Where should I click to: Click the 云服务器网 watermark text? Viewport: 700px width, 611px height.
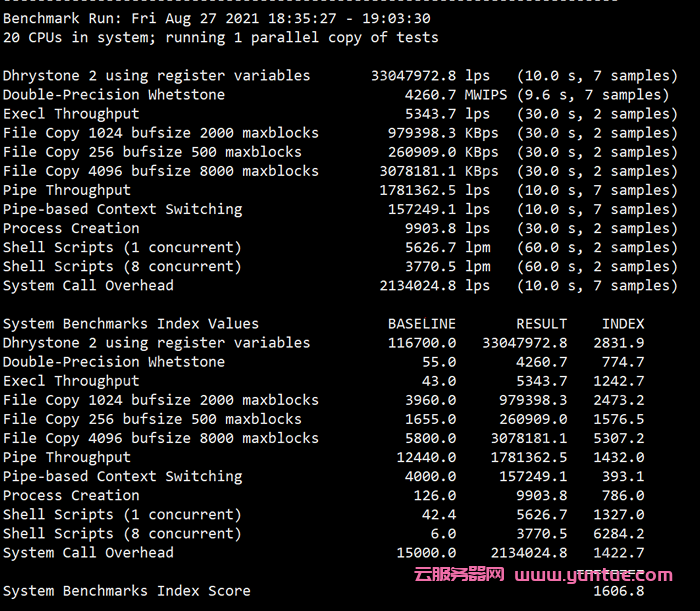tap(459, 575)
